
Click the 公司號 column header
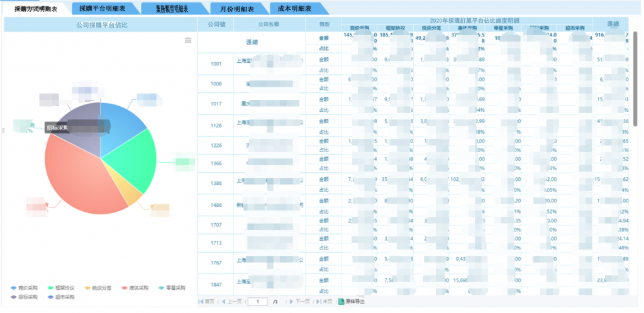[215, 25]
